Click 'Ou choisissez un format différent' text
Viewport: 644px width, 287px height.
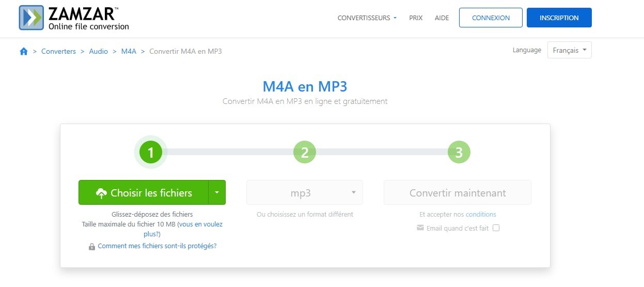coord(305,214)
